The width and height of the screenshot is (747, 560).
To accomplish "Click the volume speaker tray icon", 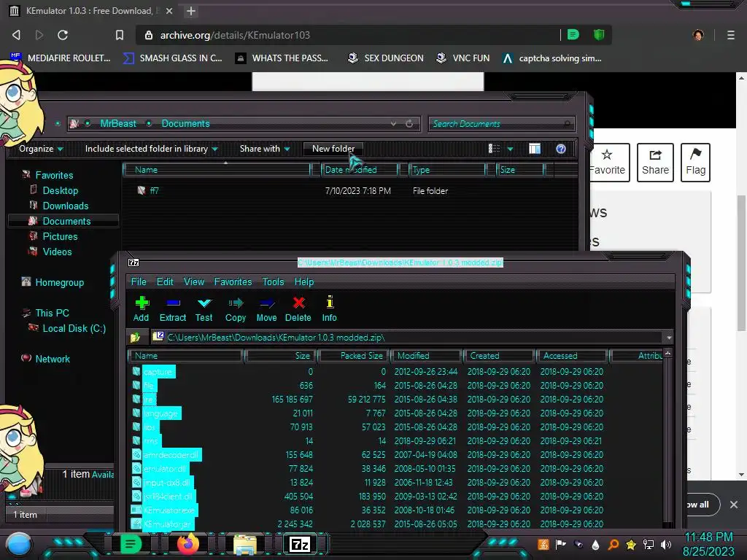I will [x=666, y=544].
